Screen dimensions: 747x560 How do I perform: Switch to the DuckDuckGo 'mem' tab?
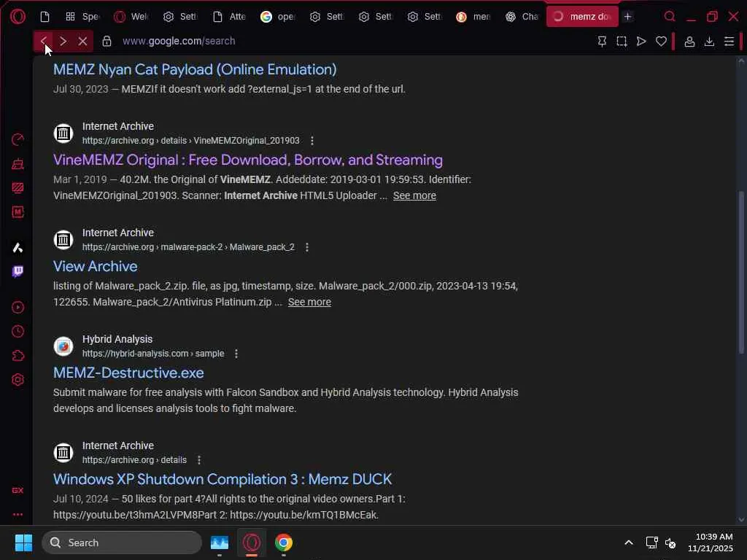pyautogui.click(x=473, y=17)
